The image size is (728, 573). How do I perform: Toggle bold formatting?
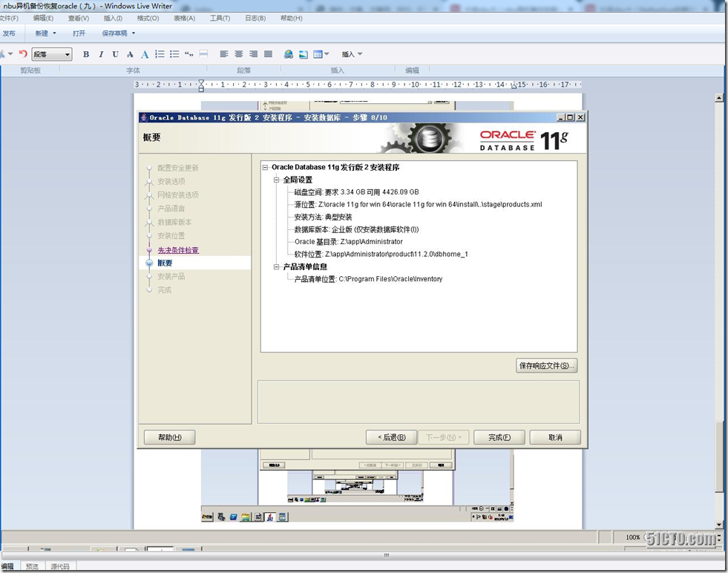point(86,54)
